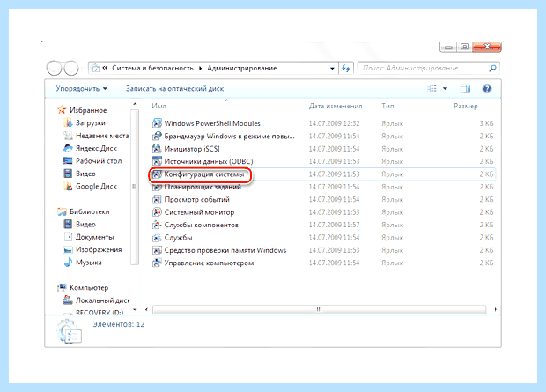Click the Forward navigation button
Image resolution: width=546 pixels, height=392 pixels.
71,69
